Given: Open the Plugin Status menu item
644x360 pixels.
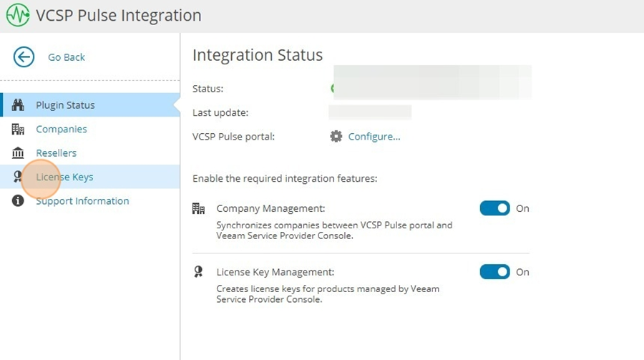Looking at the screenshot, I should [x=90, y=104].
